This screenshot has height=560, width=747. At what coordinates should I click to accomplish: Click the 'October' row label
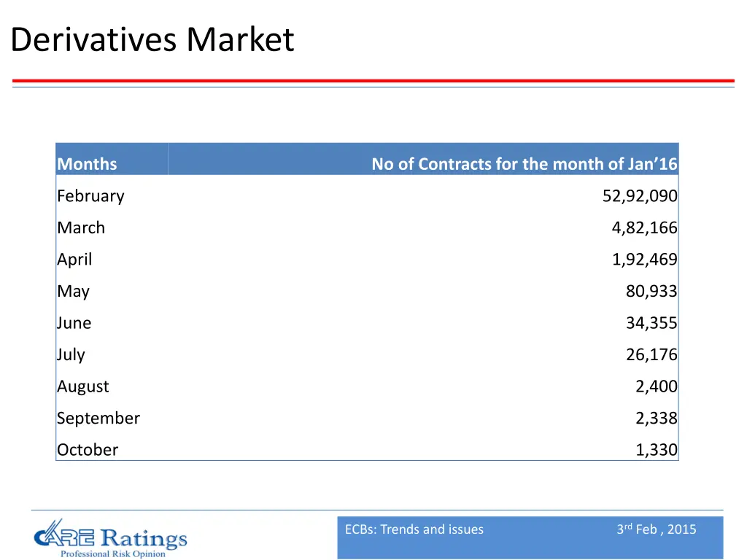88,450
